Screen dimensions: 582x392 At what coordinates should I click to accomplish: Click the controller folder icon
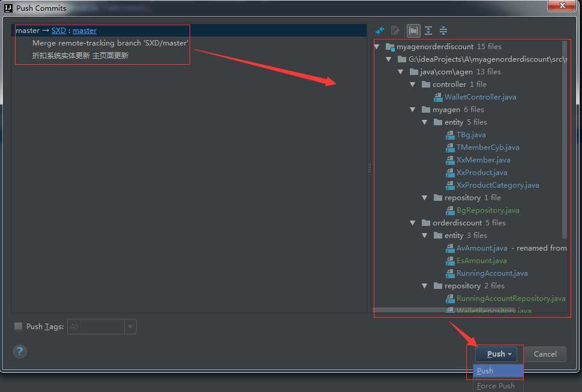[x=426, y=85]
